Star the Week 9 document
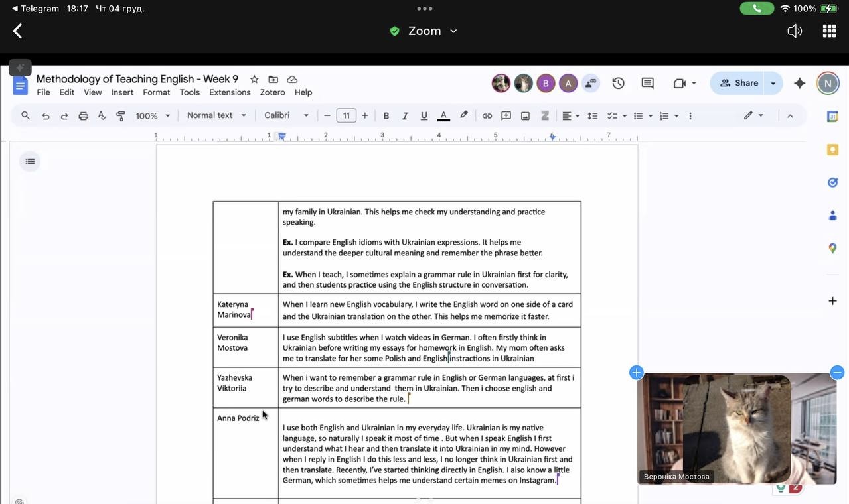The height and width of the screenshot is (504, 849). click(x=254, y=79)
